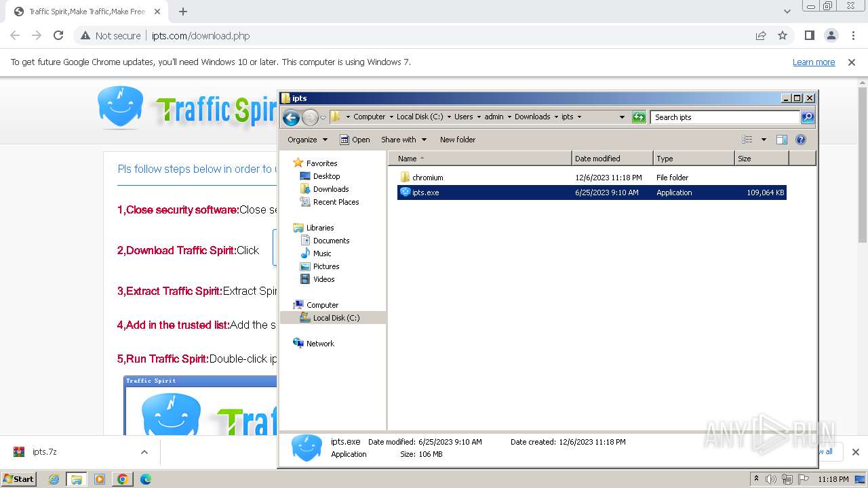The height and width of the screenshot is (488, 868).
Task: Sort by Type column header
Action: click(x=694, y=159)
